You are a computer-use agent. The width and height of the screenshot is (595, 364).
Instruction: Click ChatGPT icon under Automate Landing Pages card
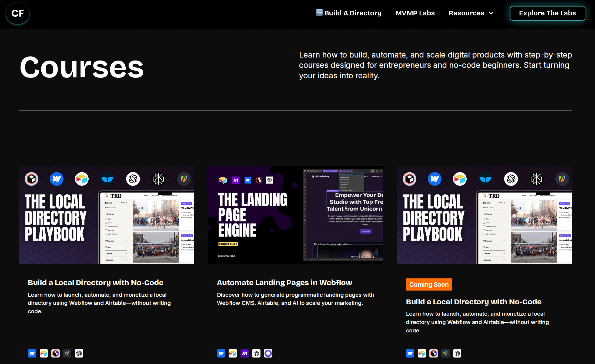pos(256,353)
